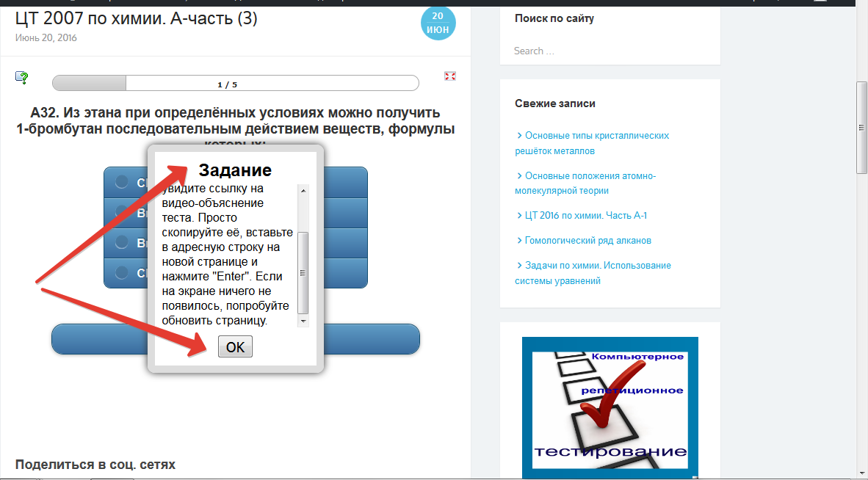Click the "Поделиться в соц. сетях" heading
Screen dimensions: 868x480
(95, 465)
